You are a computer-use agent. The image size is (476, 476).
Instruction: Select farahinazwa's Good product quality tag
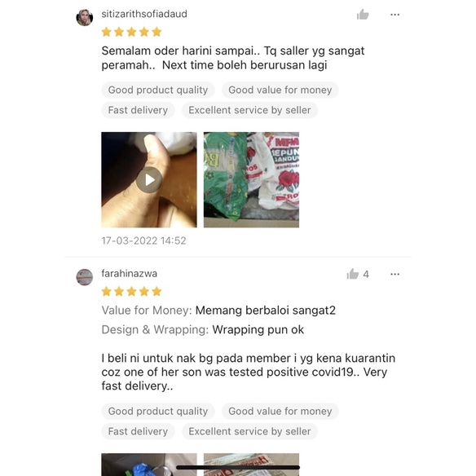tap(158, 411)
